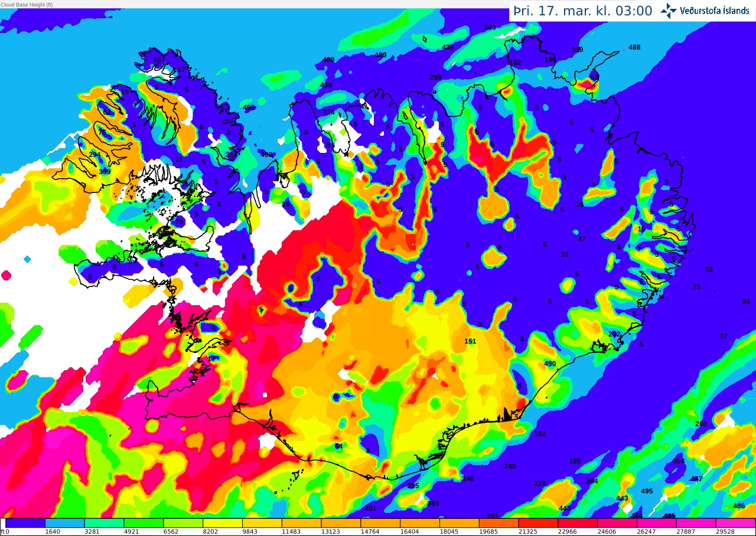Click map value 202 on the southeast coast

coord(614,334)
